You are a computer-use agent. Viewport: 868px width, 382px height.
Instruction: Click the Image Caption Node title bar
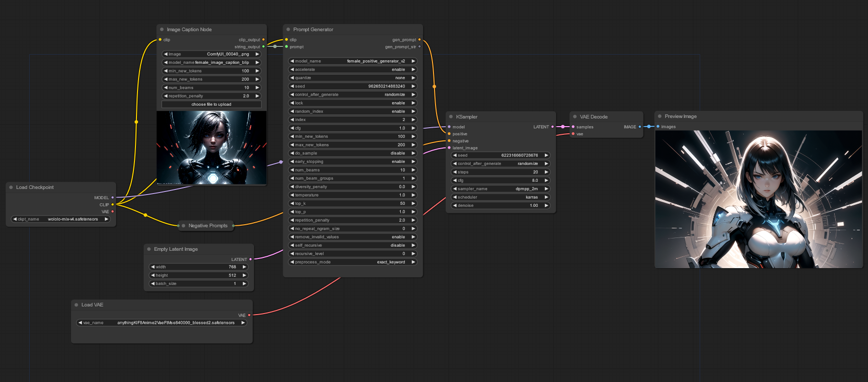(x=212, y=30)
